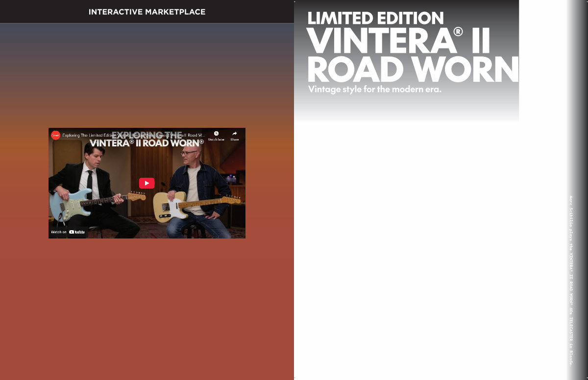This screenshot has width=588, height=380.
Task: Click 'Vintage style for the modern era' tagline
Action: (374, 90)
